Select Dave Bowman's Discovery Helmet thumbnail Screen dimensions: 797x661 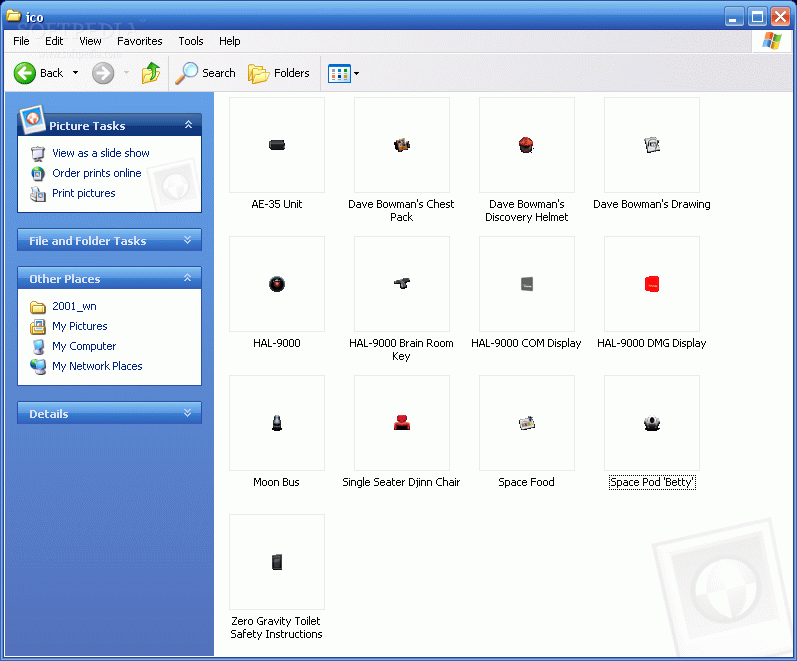coord(527,145)
